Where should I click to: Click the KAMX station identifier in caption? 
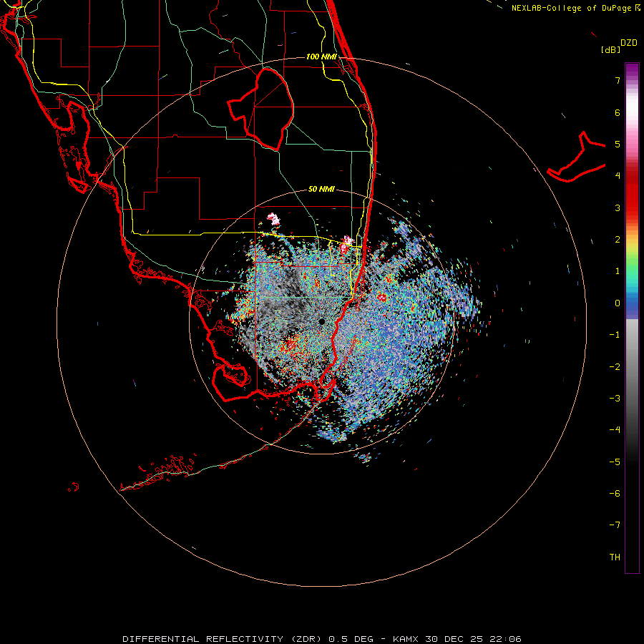coord(406,639)
